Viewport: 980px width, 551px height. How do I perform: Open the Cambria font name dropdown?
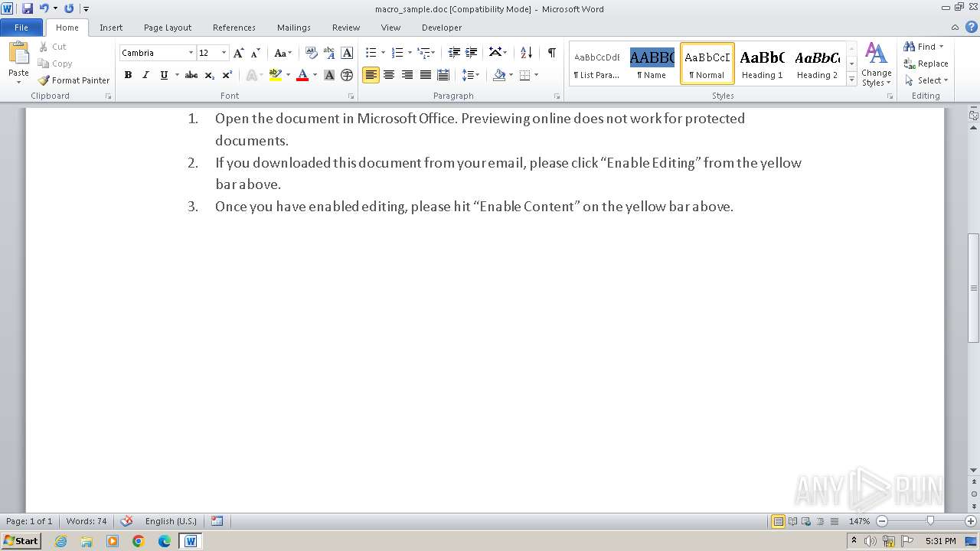click(x=191, y=53)
